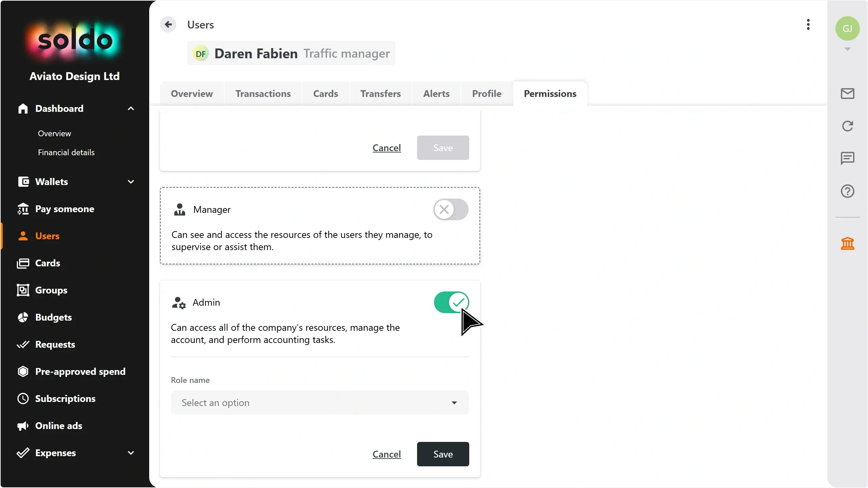
Task: Expand the Expenses sidebar section
Action: coord(131,453)
